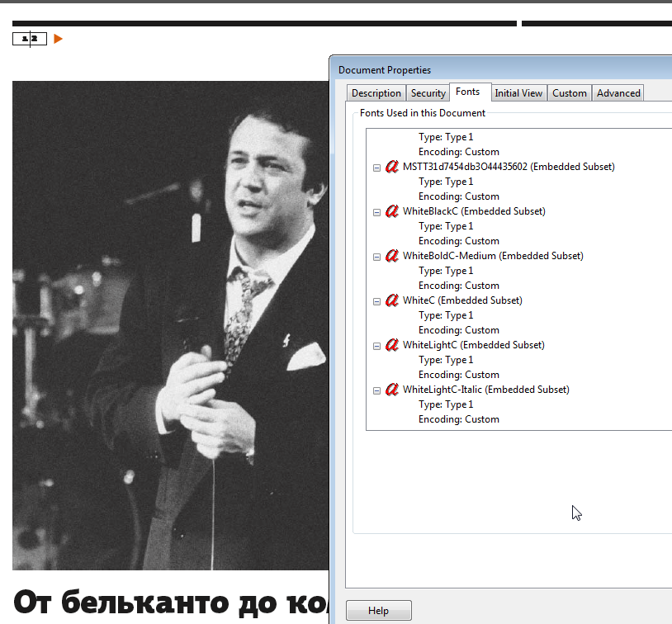Viewport: 672px width, 624px height.
Task: Click the font icon beside WhiteBlackC
Action: pos(392,211)
